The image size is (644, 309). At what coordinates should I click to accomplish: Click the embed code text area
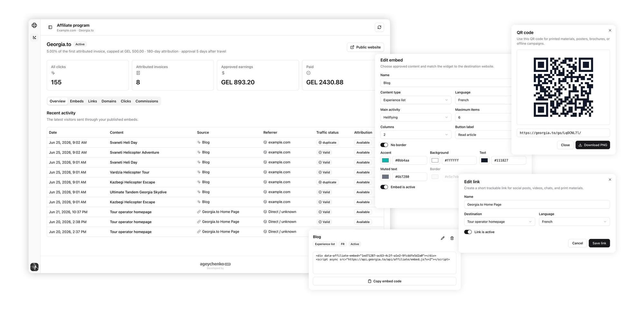[384, 263]
